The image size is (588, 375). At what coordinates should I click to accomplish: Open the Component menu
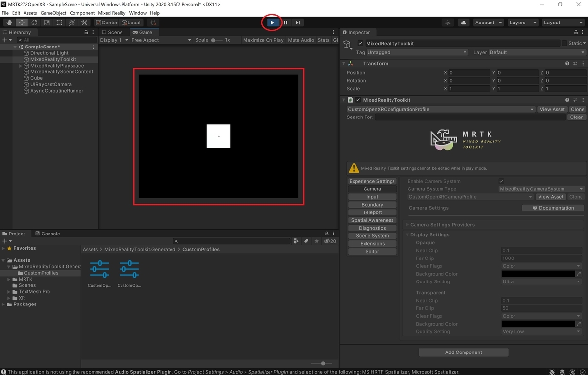82,13
